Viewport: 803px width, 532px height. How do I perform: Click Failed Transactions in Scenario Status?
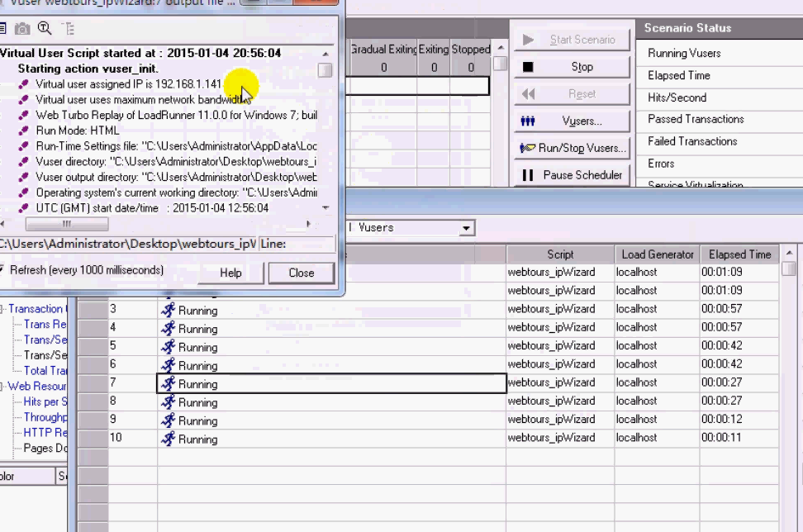click(x=692, y=141)
